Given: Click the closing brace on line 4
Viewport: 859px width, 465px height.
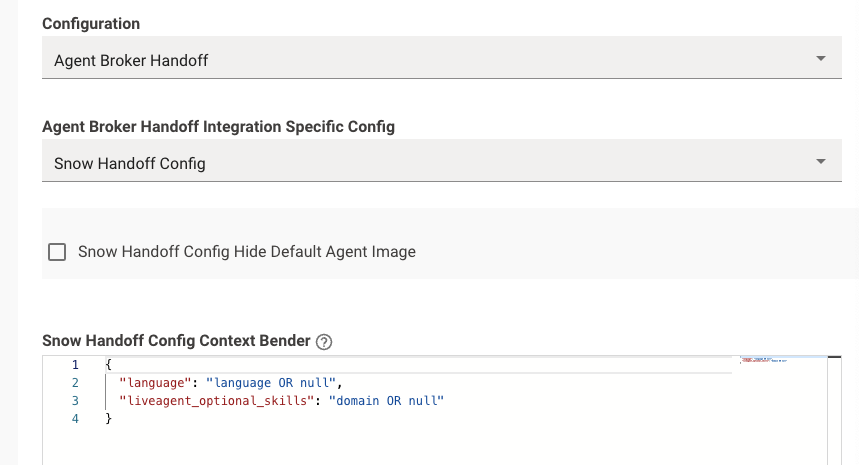Looking at the screenshot, I should coord(108,419).
